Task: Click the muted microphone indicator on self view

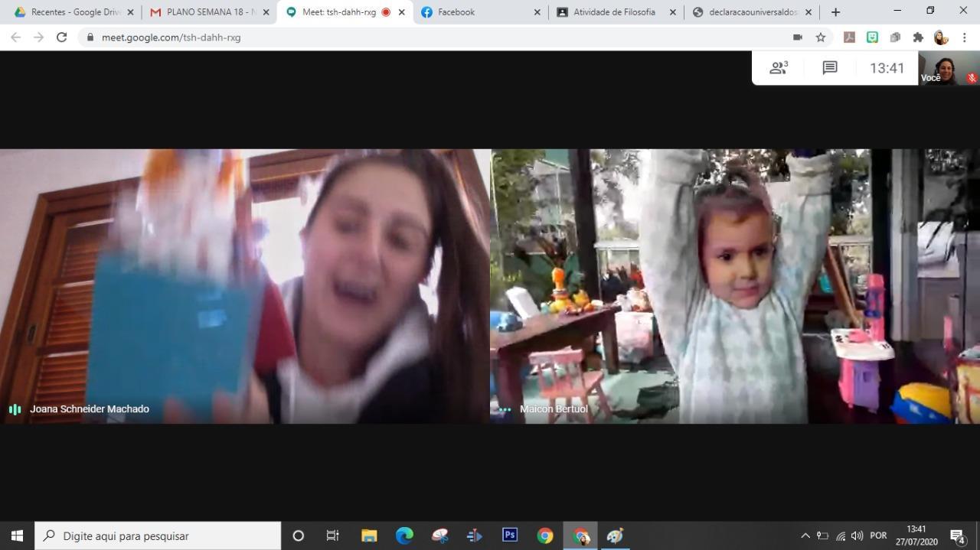Action: coord(972,78)
